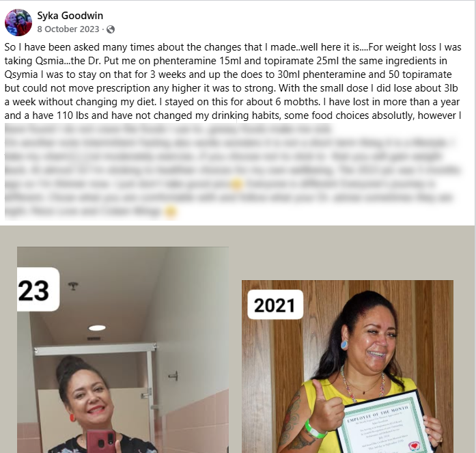Click the 23 year label badge
This screenshot has width=476, height=453.
pos(38,289)
